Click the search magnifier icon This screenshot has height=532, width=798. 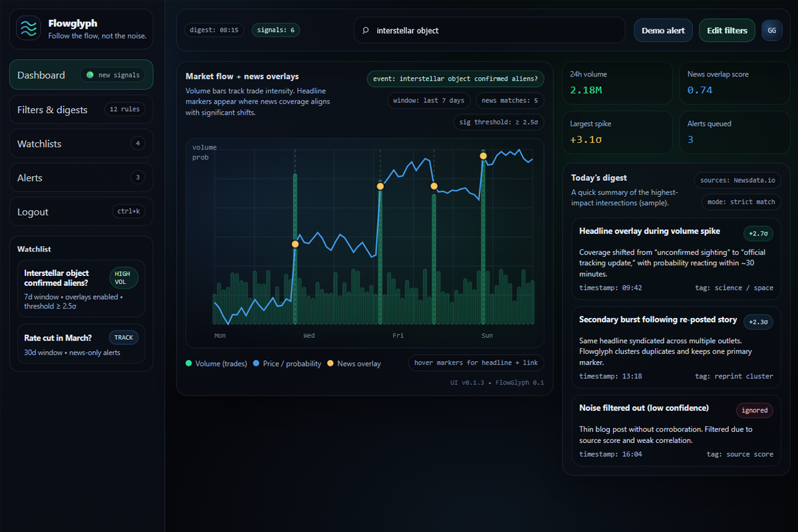pos(365,31)
